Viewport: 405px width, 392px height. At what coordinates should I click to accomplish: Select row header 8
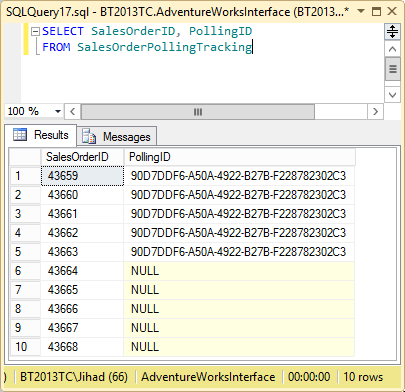(25, 309)
